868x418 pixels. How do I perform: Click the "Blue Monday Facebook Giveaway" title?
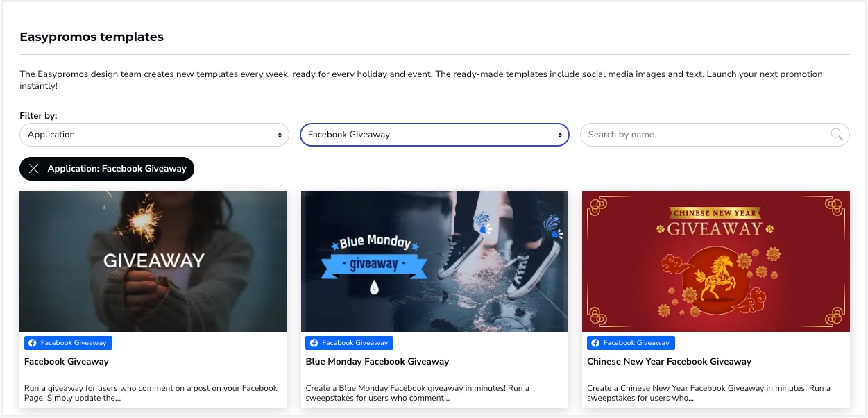[377, 362]
